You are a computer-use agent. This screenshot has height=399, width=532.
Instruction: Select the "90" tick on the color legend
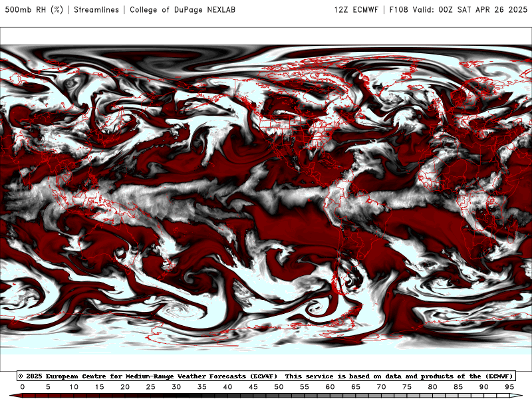483,387
